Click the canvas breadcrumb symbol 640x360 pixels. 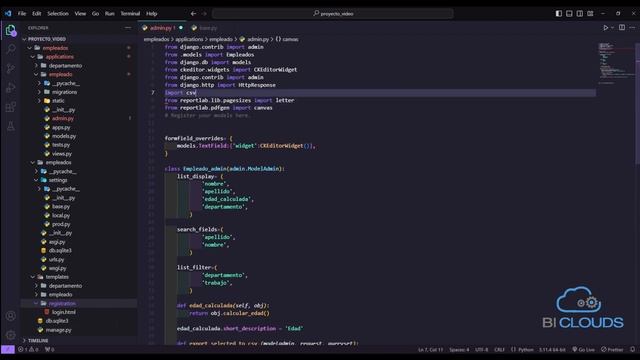(x=287, y=39)
